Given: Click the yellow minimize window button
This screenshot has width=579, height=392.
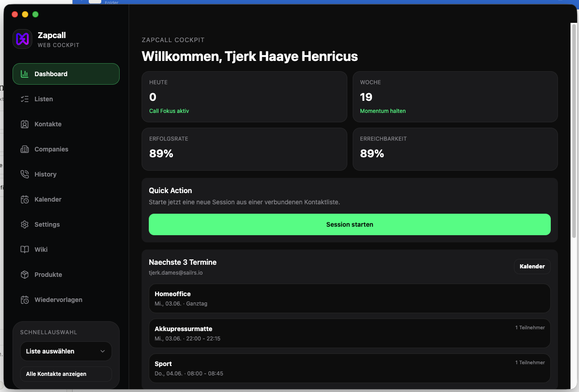Looking at the screenshot, I should [x=25, y=14].
